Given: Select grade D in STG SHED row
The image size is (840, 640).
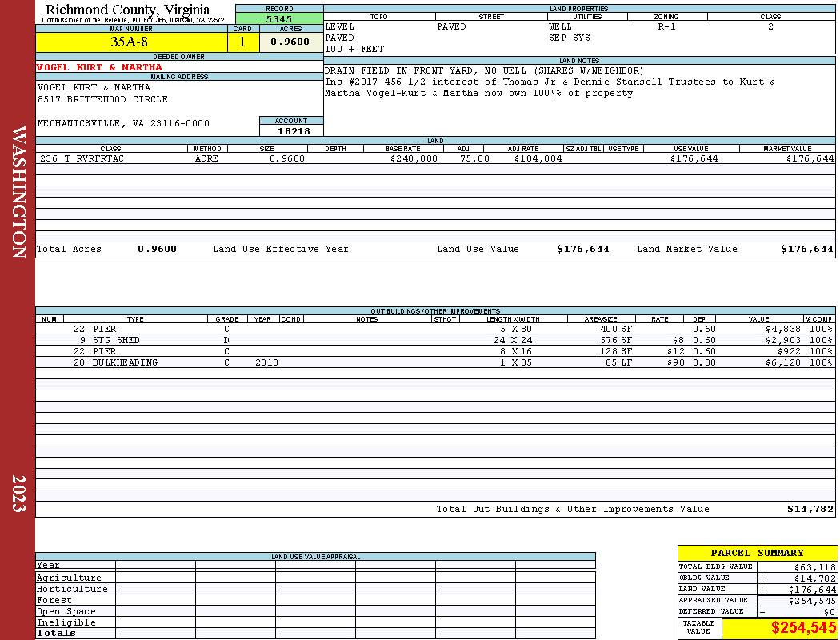Looking at the screenshot, I should (x=226, y=340).
